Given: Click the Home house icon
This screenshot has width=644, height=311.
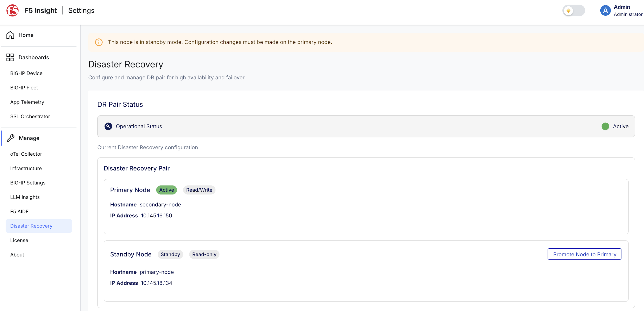Looking at the screenshot, I should pos(10,35).
